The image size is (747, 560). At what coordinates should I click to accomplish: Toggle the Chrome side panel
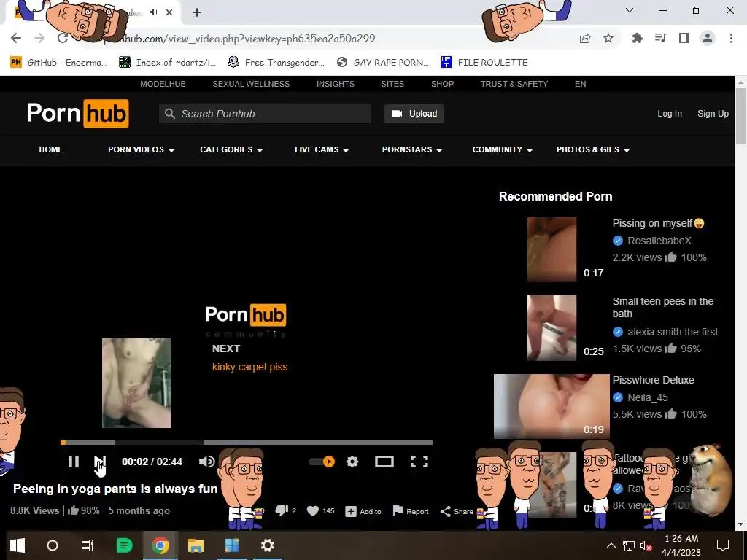point(684,38)
